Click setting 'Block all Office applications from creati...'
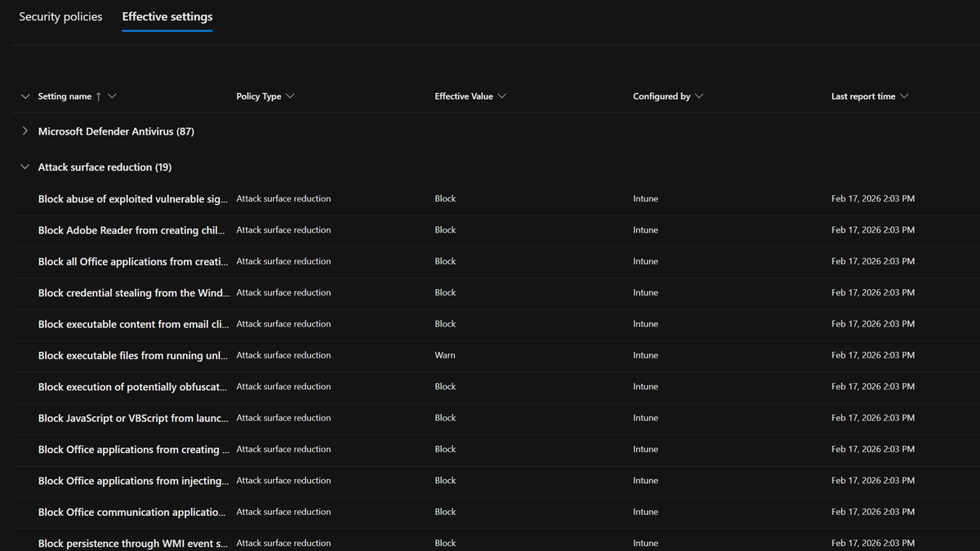The image size is (980, 551). tap(133, 261)
